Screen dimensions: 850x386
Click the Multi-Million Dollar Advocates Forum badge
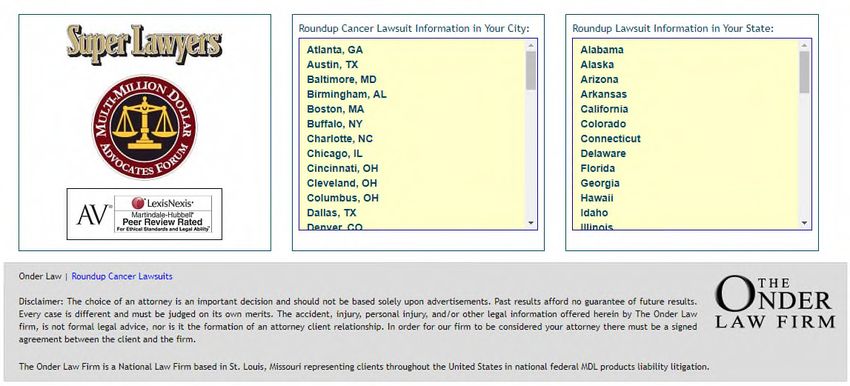[x=144, y=127]
